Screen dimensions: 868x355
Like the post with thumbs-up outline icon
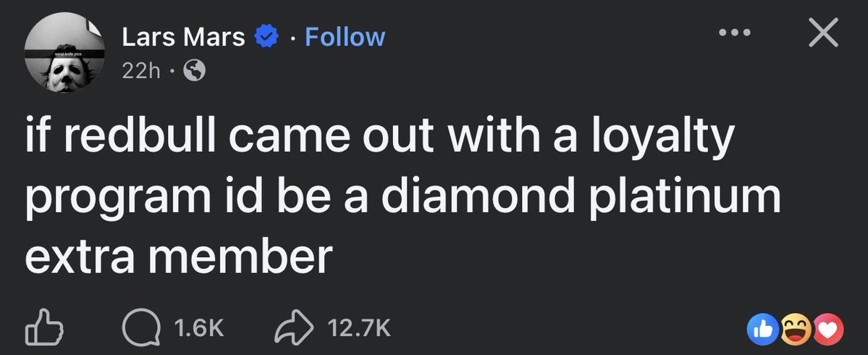[44, 327]
